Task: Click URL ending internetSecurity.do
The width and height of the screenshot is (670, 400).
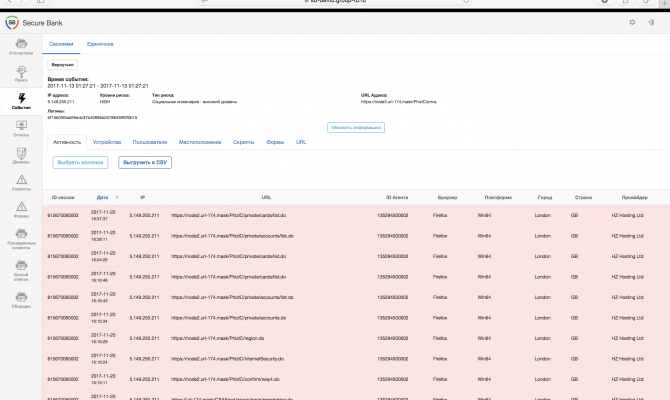Action: 227,359
